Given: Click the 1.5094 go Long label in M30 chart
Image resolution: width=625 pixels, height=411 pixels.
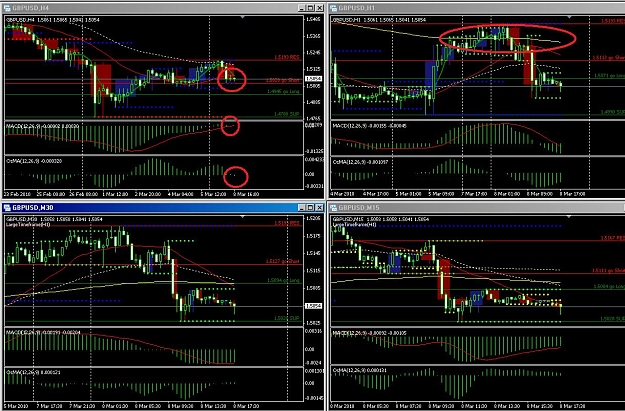Looking at the screenshot, I should (283, 280).
